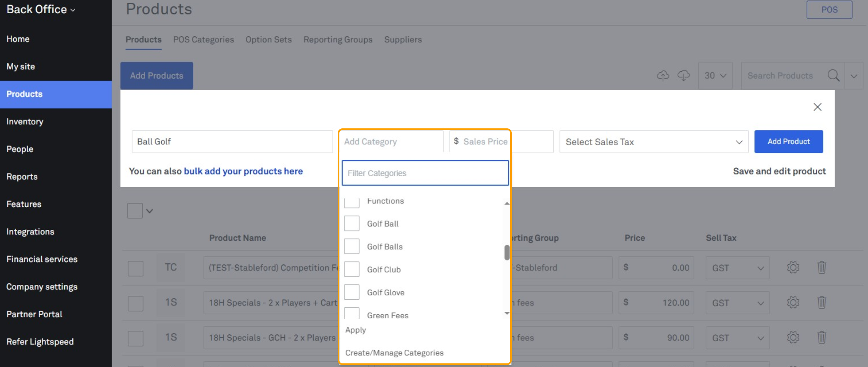
Task: Click trash icon for 90.00 priced product
Action: click(x=821, y=338)
